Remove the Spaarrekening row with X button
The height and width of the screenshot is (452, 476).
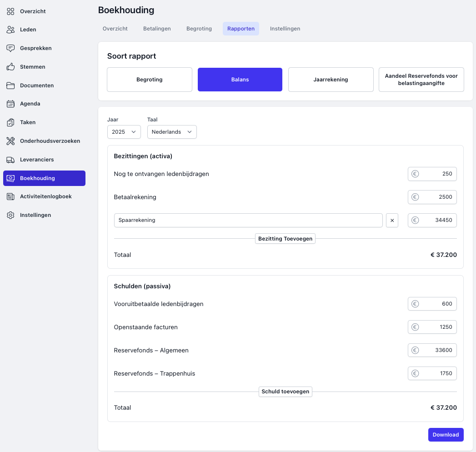[392, 221]
